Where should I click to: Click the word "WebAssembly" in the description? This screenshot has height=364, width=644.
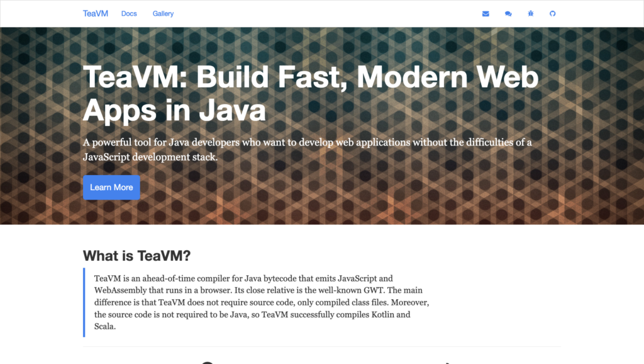click(123, 290)
